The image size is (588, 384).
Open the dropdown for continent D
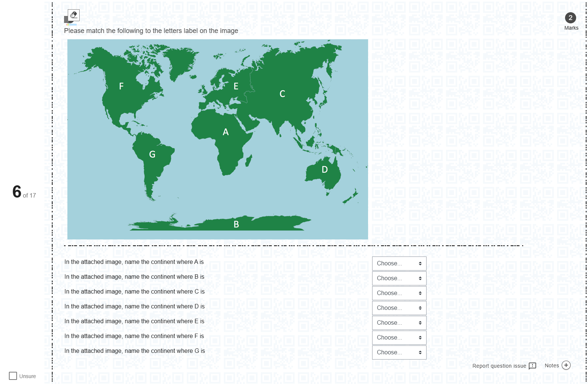[x=399, y=308]
